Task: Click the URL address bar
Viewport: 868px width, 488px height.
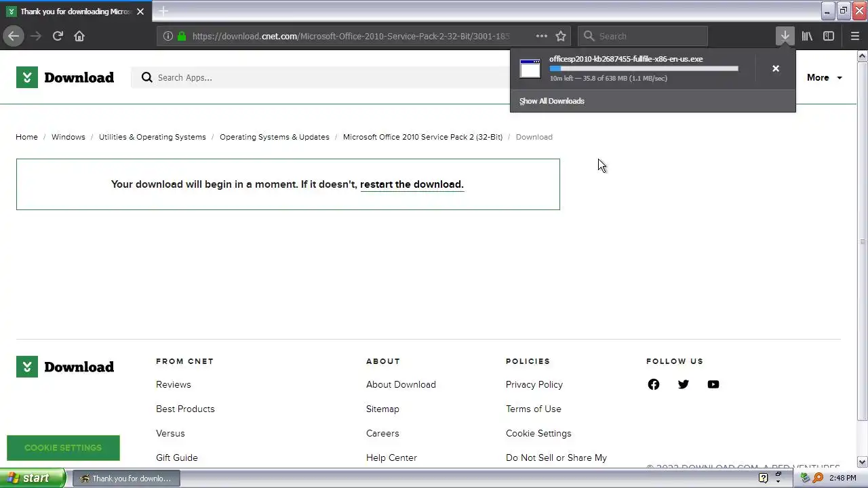Action: click(351, 36)
